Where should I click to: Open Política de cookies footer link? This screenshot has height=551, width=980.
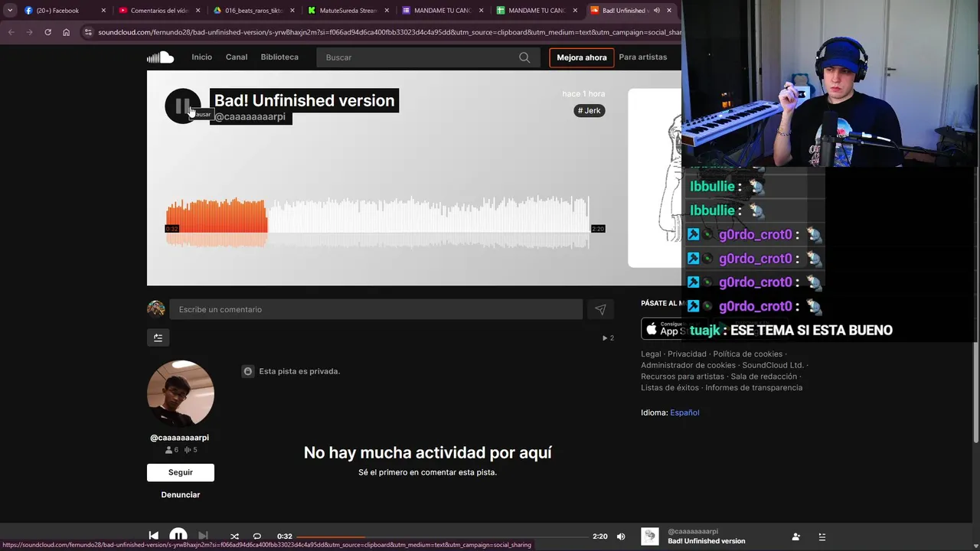tap(747, 354)
